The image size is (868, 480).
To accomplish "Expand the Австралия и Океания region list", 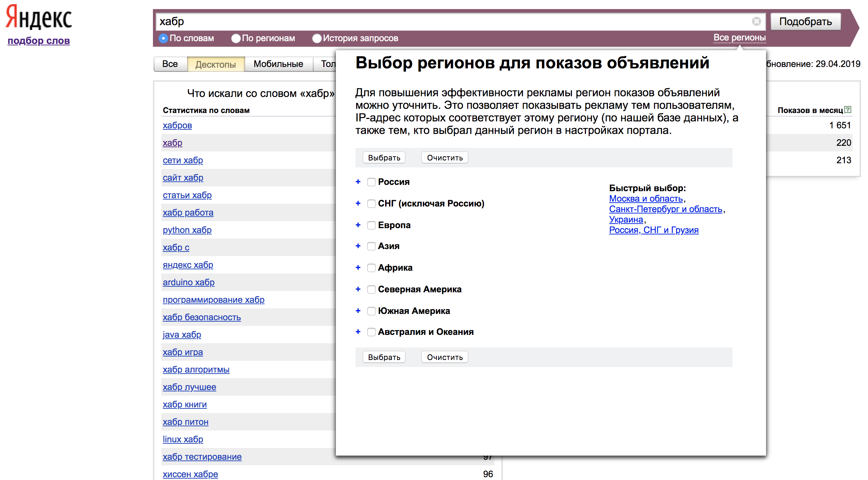I will coord(358,332).
